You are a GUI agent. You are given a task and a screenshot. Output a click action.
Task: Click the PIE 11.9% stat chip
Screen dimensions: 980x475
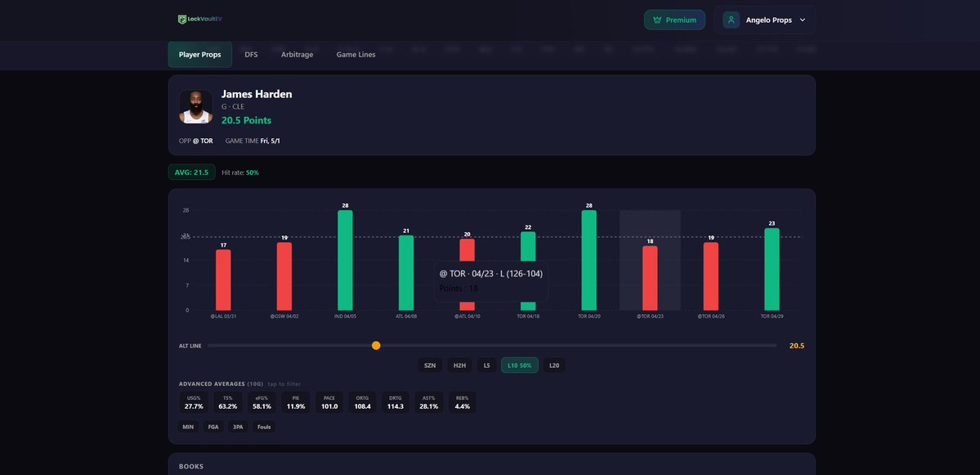pyautogui.click(x=296, y=402)
